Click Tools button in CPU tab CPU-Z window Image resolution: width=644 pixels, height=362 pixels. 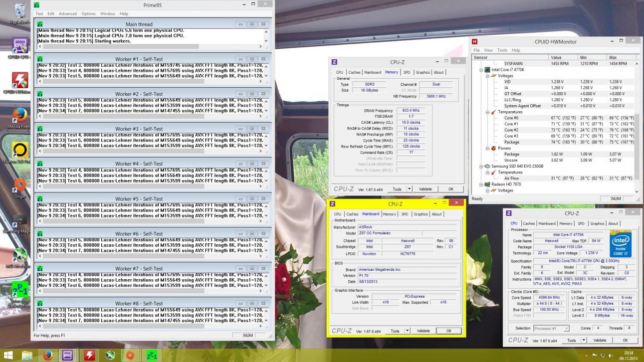pos(571,340)
